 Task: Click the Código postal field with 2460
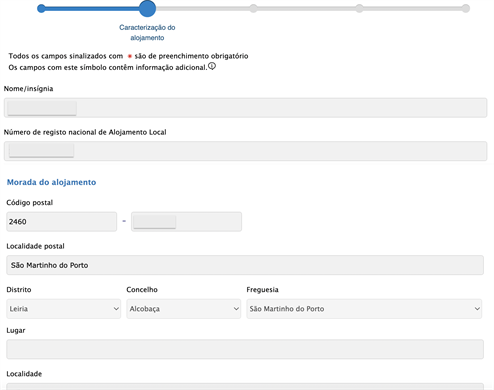pyautogui.click(x=62, y=222)
